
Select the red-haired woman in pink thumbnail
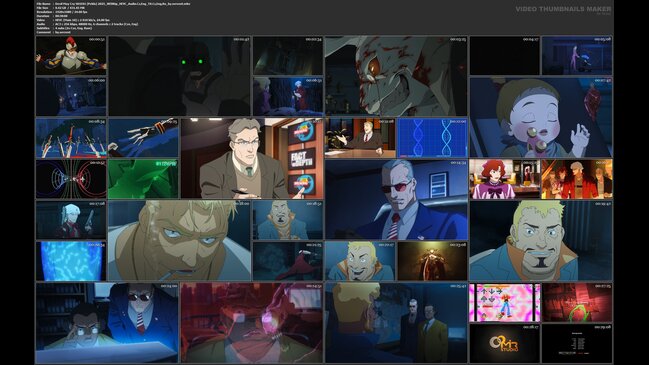tap(505, 179)
